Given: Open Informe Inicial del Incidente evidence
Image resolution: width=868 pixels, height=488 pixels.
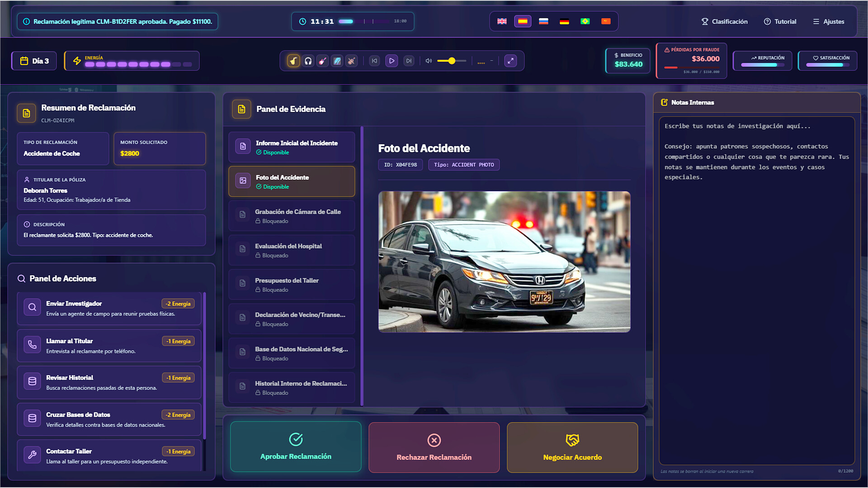Looking at the screenshot, I should coord(292,147).
